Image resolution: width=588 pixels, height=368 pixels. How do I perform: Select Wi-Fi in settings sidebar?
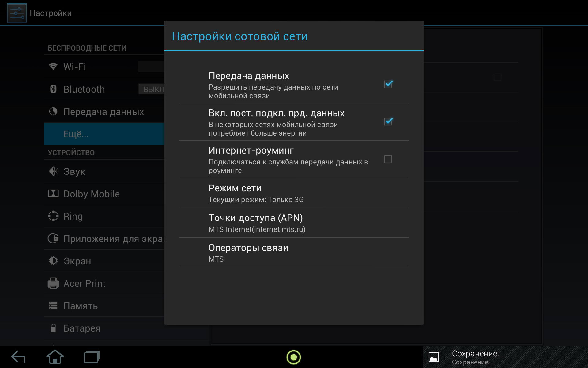pos(104,67)
